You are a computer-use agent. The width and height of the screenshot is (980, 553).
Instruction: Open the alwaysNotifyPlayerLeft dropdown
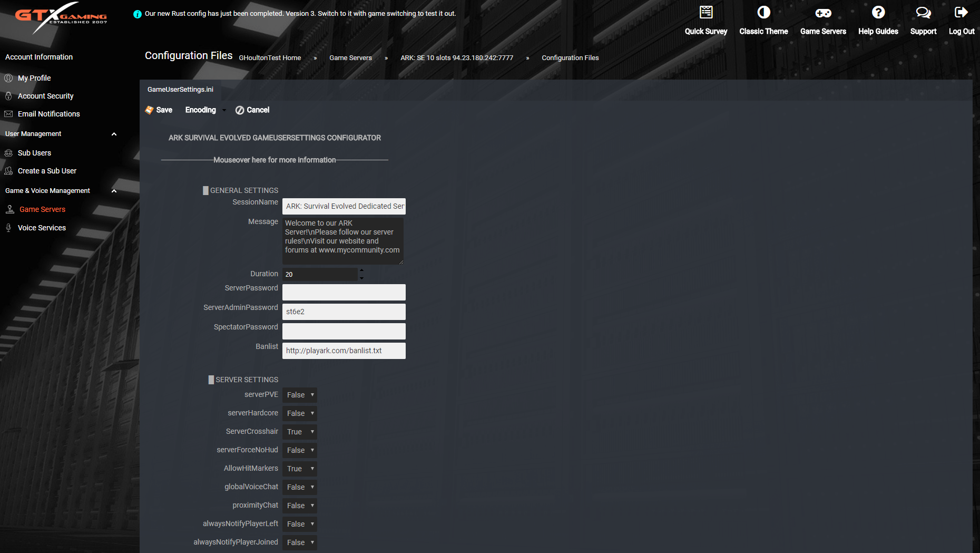pos(300,524)
